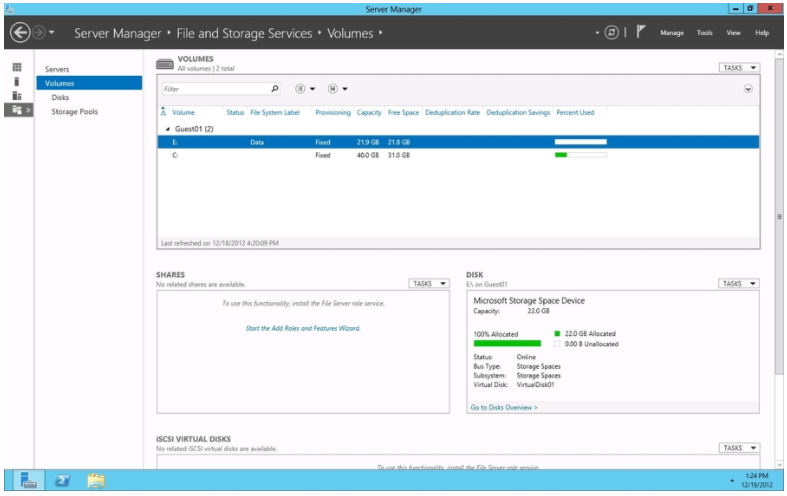Open the notifications flag
The image size is (787, 496).
click(639, 33)
